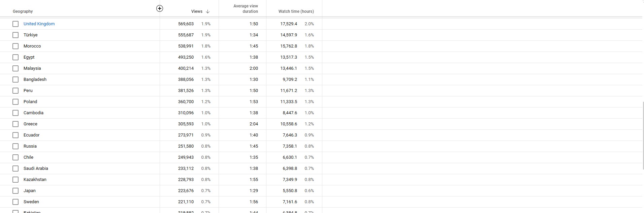Click the add metric plus icon
The width and height of the screenshot is (644, 213).
(x=160, y=8)
